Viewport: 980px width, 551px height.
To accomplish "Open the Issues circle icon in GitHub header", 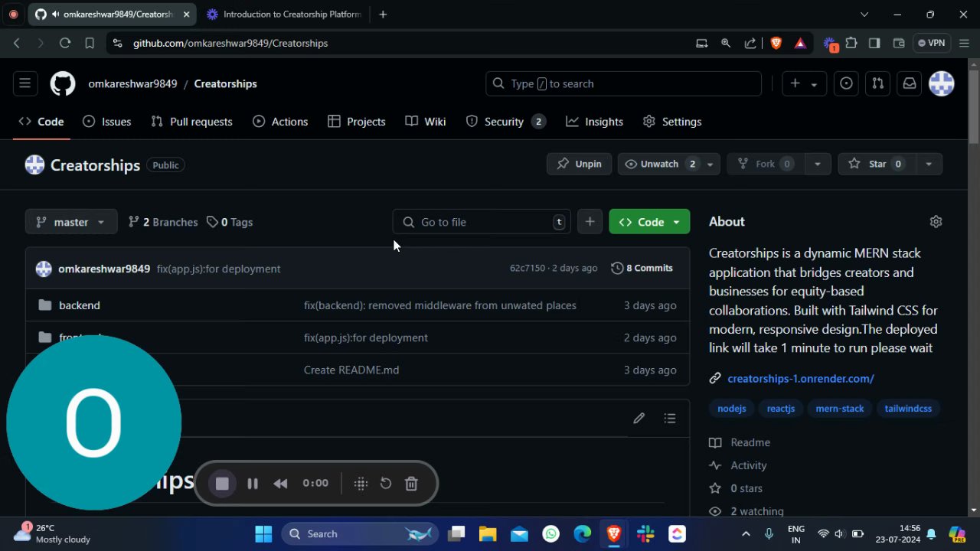I will point(846,83).
